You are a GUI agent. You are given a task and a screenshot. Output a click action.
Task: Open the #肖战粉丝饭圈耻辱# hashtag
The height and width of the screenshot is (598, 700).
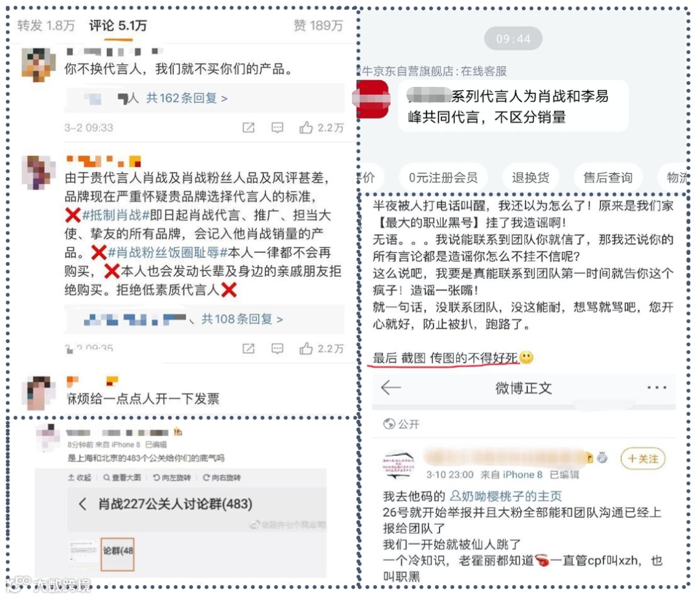coord(168,252)
